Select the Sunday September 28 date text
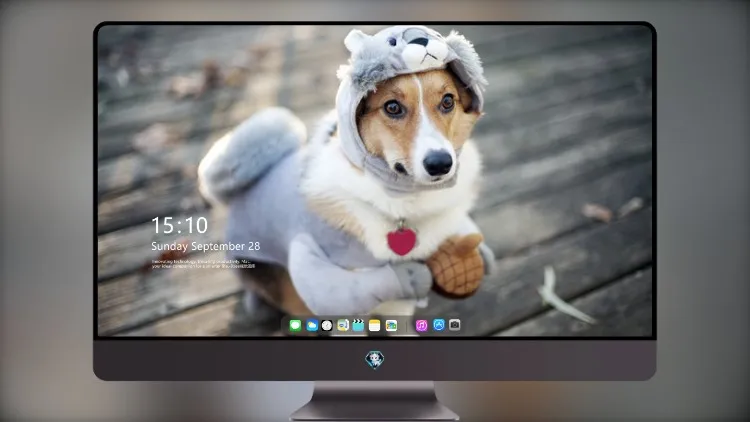Image resolution: width=750 pixels, height=422 pixels. (x=206, y=246)
